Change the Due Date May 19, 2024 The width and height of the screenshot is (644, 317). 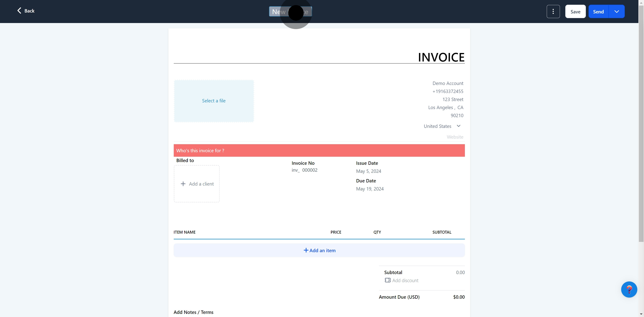point(370,189)
